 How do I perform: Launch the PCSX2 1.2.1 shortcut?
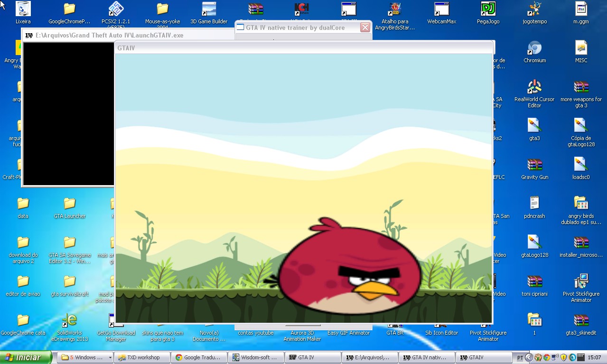[116, 9]
